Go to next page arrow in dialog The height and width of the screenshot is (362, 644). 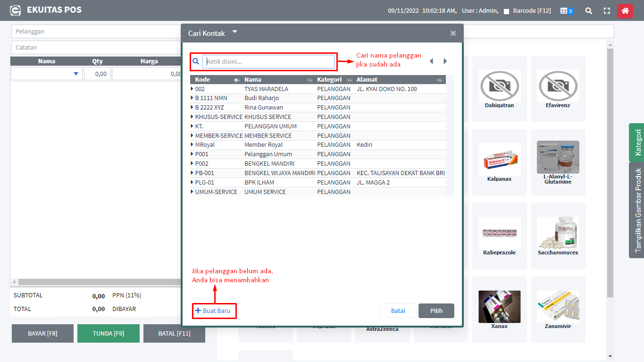445,61
